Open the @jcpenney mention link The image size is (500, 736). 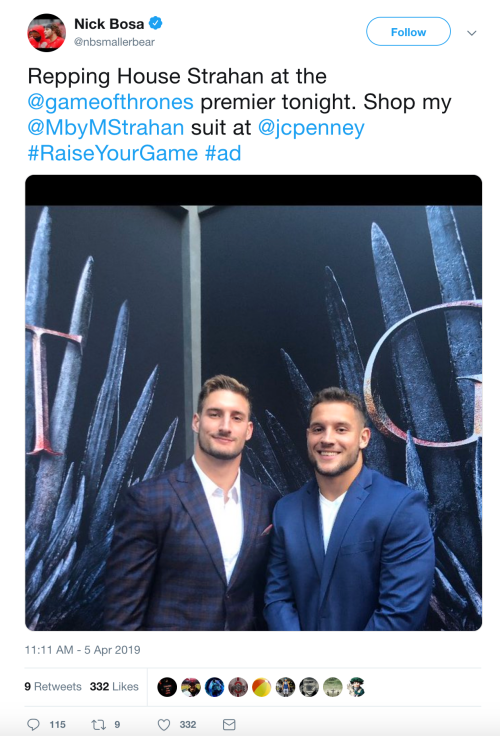(x=311, y=128)
